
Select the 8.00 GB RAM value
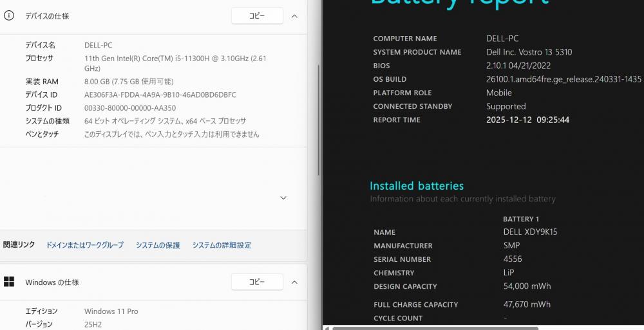[x=129, y=81]
